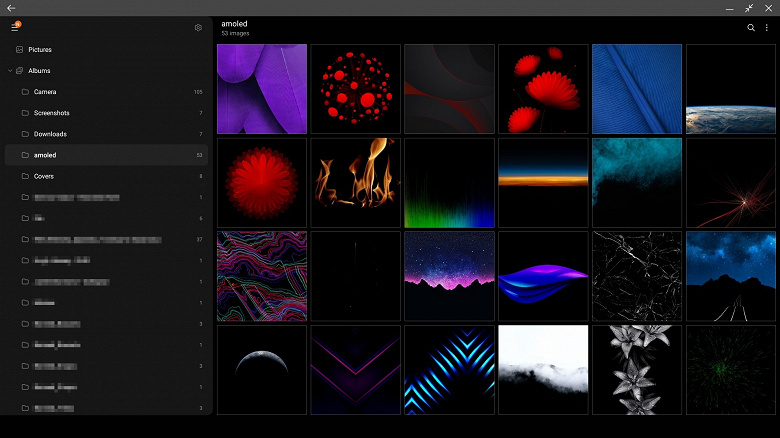Viewport: 780px width, 438px height.
Task: Open the Downloads album
Action: 50,134
